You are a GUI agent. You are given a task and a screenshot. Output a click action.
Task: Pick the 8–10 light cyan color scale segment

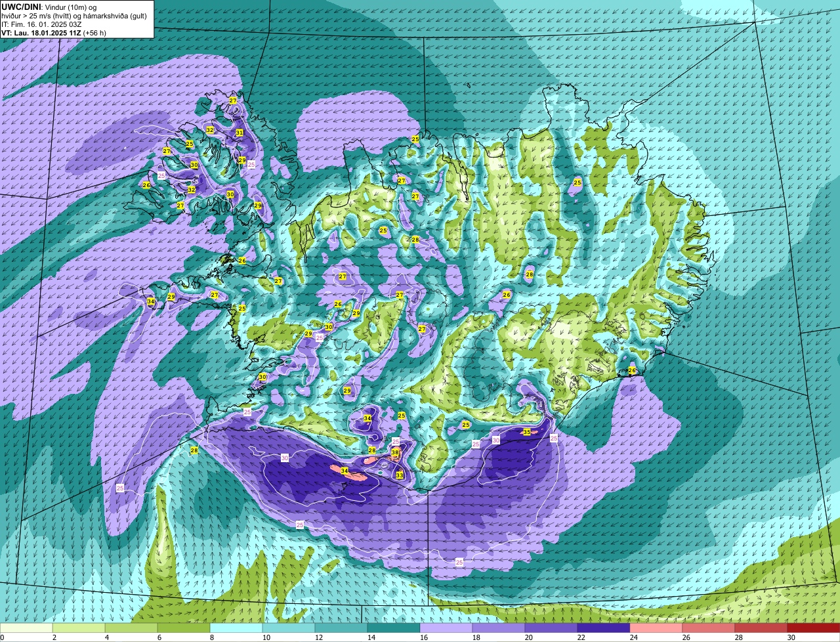pos(236,628)
